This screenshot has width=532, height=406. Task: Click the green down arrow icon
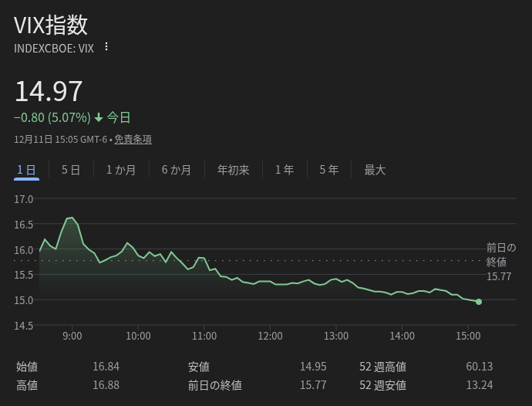pyautogui.click(x=99, y=118)
